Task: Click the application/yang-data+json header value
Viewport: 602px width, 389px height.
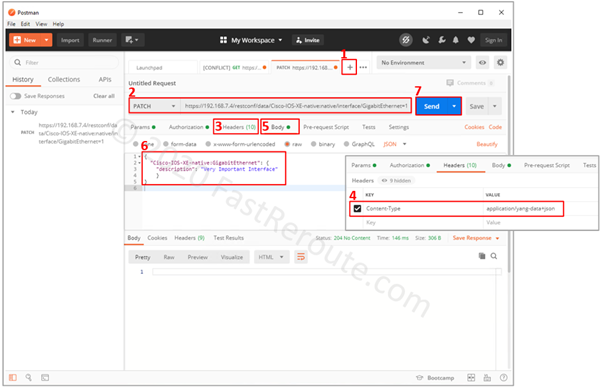Action: (520, 209)
